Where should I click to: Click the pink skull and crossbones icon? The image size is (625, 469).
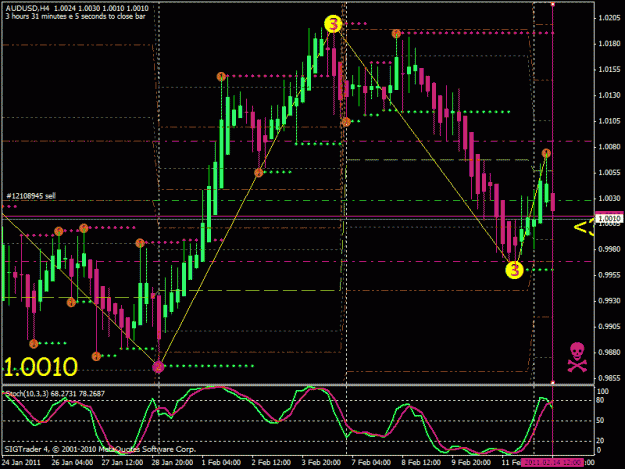[x=577, y=357]
